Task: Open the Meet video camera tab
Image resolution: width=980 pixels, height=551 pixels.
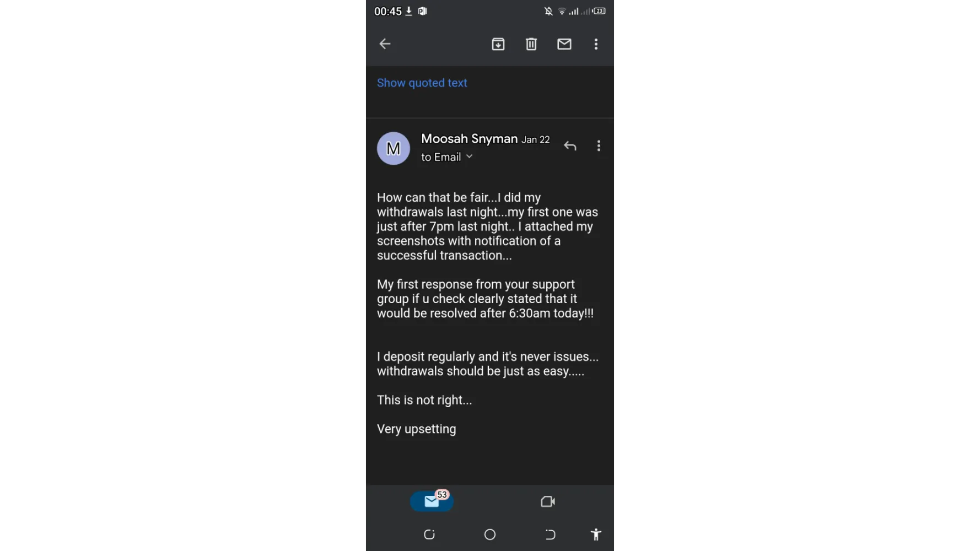Action: [x=548, y=501]
